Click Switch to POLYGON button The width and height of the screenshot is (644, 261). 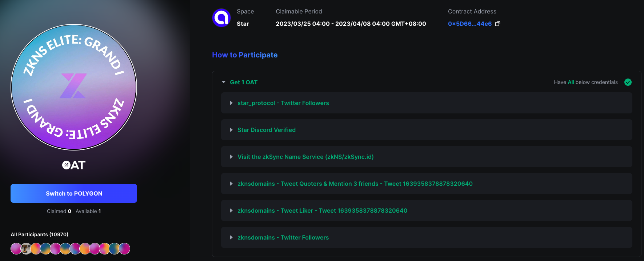tap(74, 193)
